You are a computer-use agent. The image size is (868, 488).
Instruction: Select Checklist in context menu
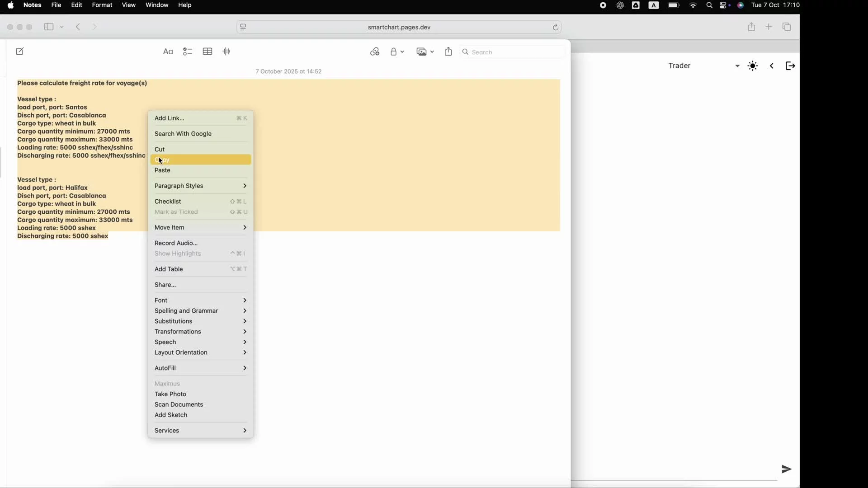pos(168,202)
